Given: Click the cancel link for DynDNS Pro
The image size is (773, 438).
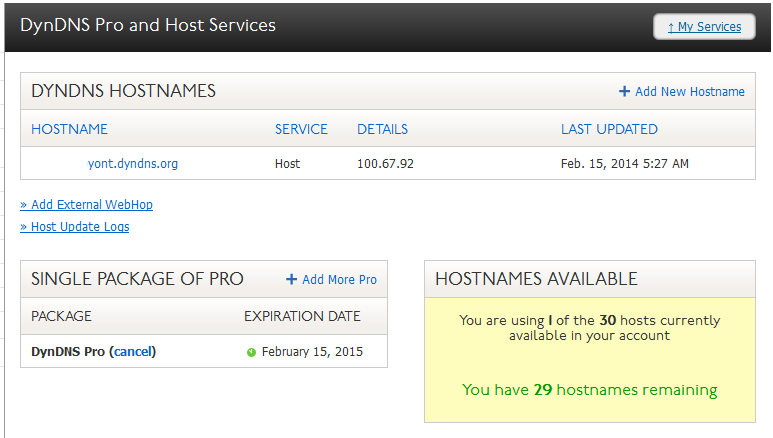Looking at the screenshot, I should click(x=134, y=352).
